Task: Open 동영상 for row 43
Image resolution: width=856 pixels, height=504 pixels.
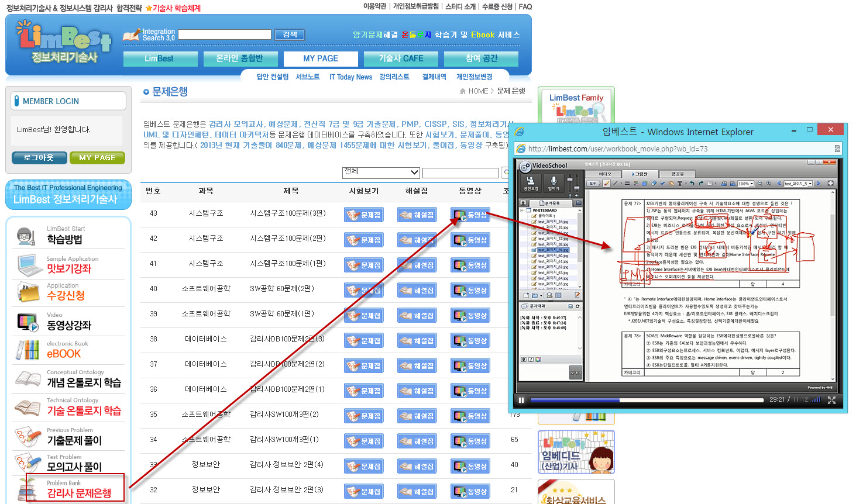Action: tap(470, 215)
